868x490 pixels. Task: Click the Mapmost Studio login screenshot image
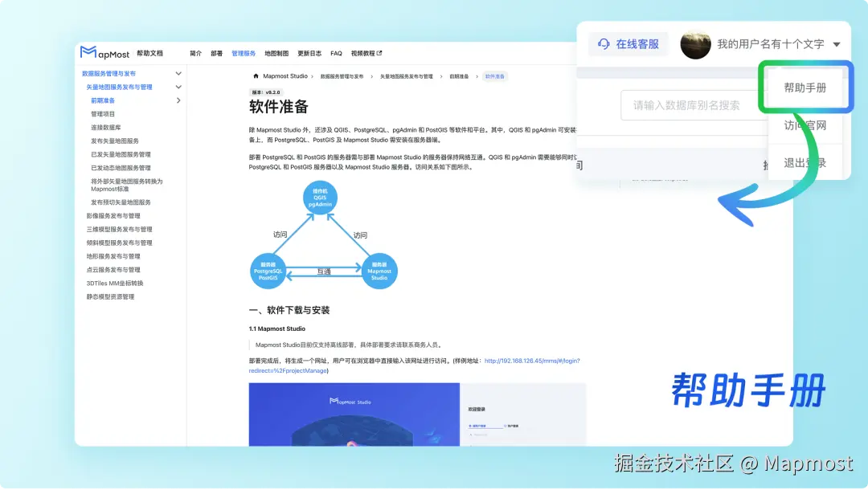[x=417, y=414]
